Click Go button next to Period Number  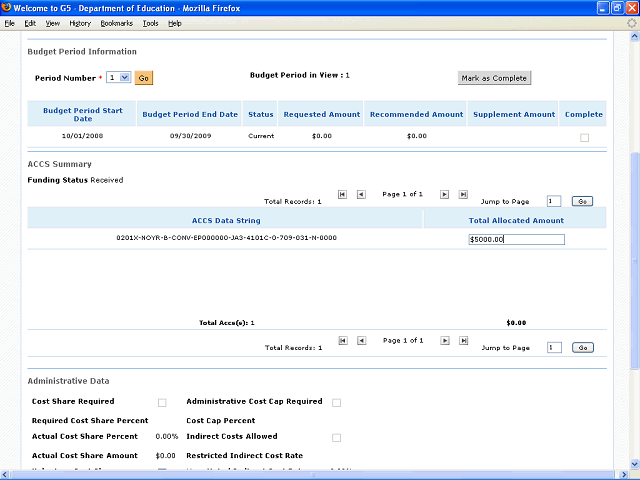[x=144, y=77]
